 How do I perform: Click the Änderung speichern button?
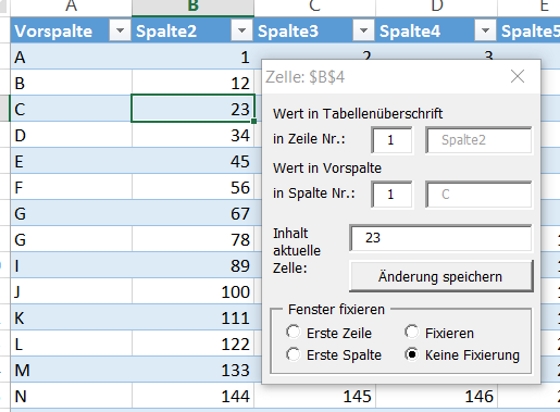(441, 276)
